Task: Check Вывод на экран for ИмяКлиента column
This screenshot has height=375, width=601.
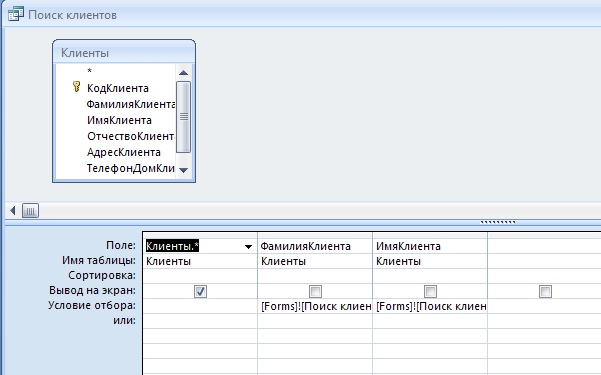Action: 430,291
